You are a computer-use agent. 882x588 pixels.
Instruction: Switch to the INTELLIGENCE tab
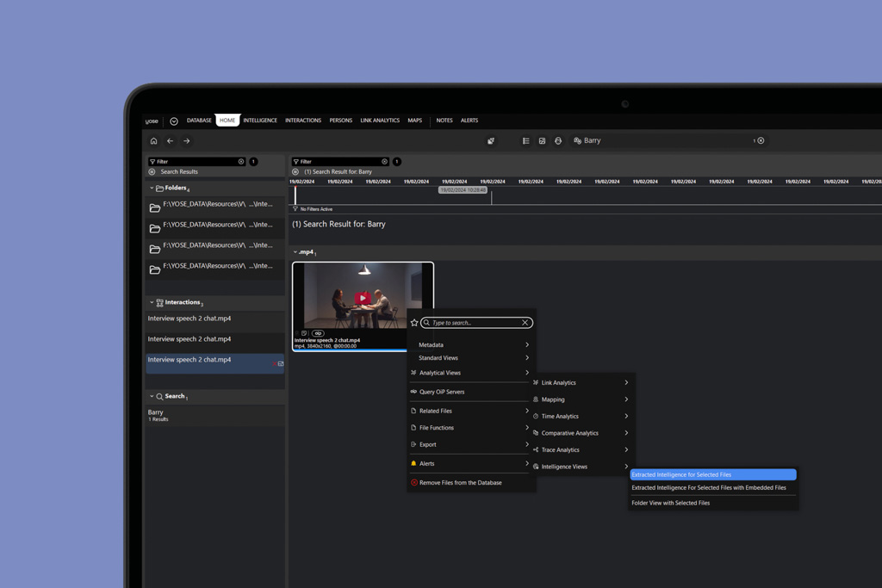(x=259, y=121)
